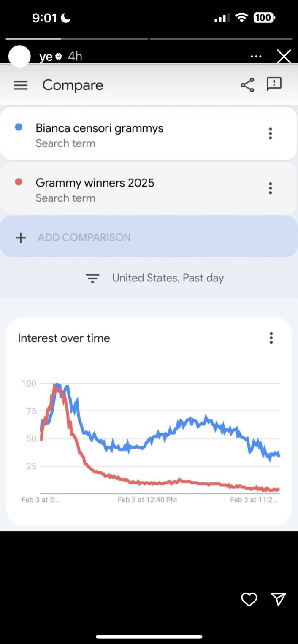Tap the plus icon for adding comparison
Image resolution: width=298 pixels, height=644 pixels.
(21, 238)
